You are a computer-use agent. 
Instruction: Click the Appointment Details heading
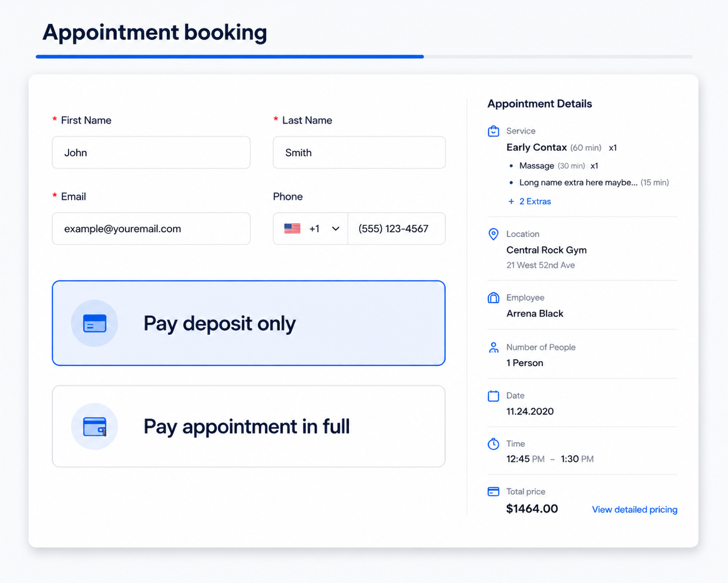click(x=540, y=104)
